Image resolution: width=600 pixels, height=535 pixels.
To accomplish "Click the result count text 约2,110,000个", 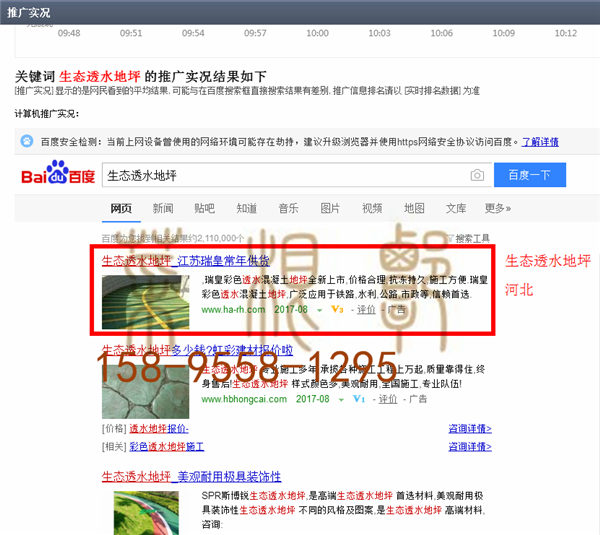I will tap(217, 238).
